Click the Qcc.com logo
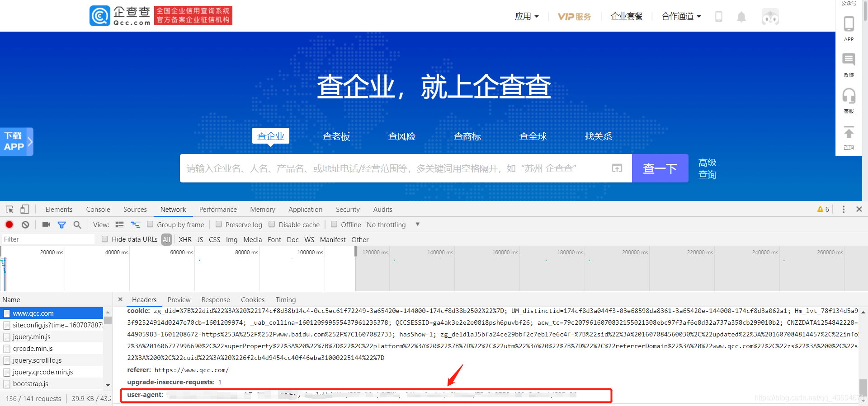The image size is (868, 406). pyautogui.click(x=120, y=16)
